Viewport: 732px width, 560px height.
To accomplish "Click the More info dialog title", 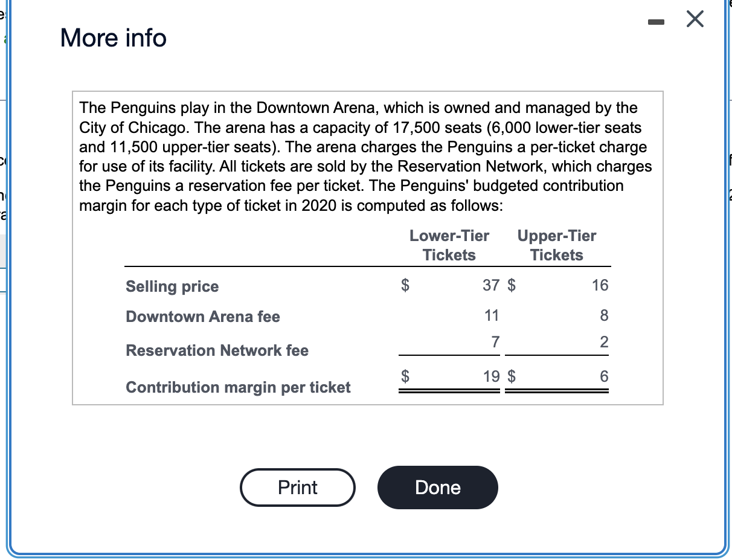I will click(x=112, y=37).
